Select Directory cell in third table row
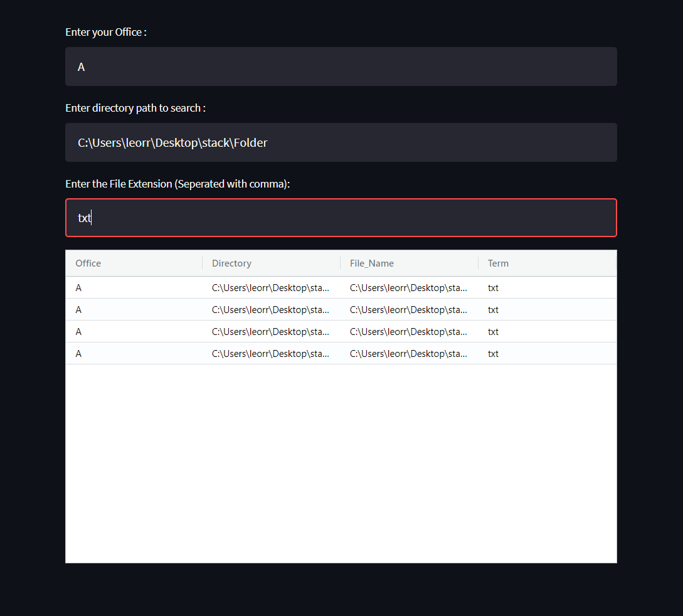Image resolution: width=683 pixels, height=616 pixels. coord(272,332)
